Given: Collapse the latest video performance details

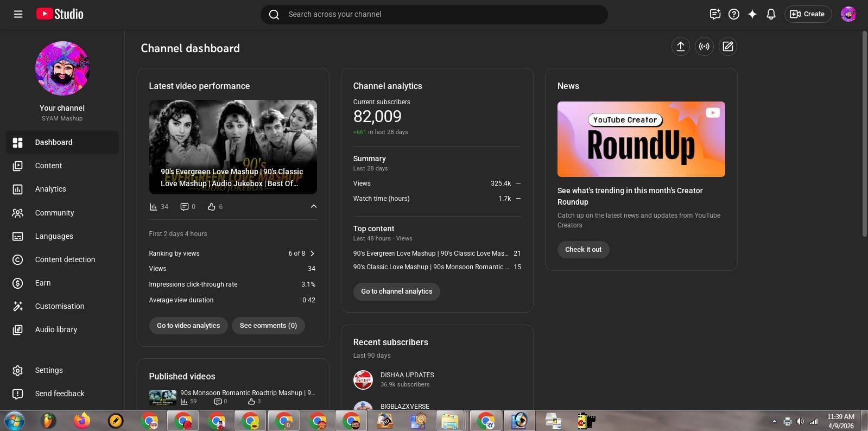Looking at the screenshot, I should (x=313, y=206).
